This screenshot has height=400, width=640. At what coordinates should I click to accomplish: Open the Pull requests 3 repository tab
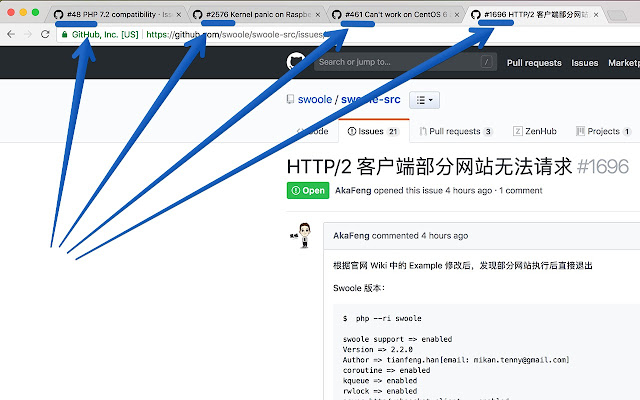pyautogui.click(x=456, y=131)
